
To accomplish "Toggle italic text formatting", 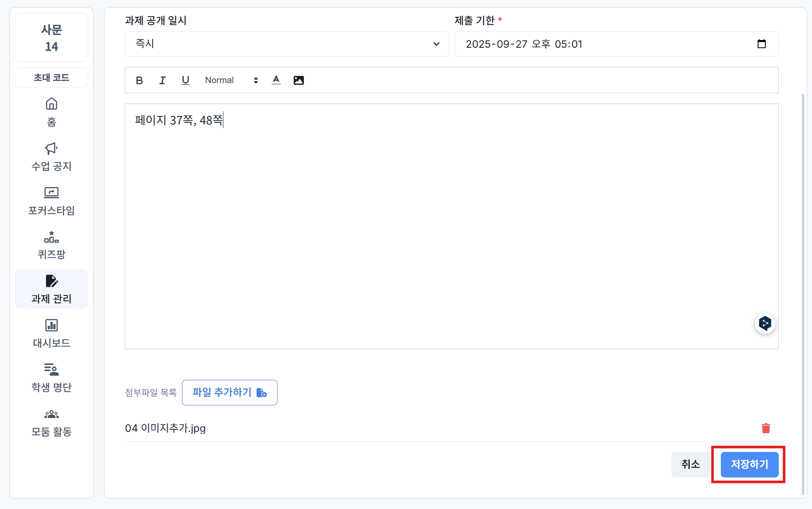I will pos(162,80).
